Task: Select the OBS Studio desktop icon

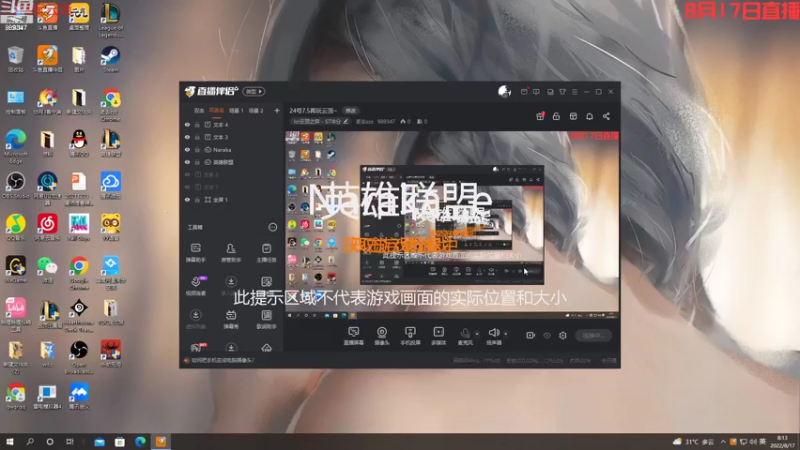Action: click(x=16, y=186)
